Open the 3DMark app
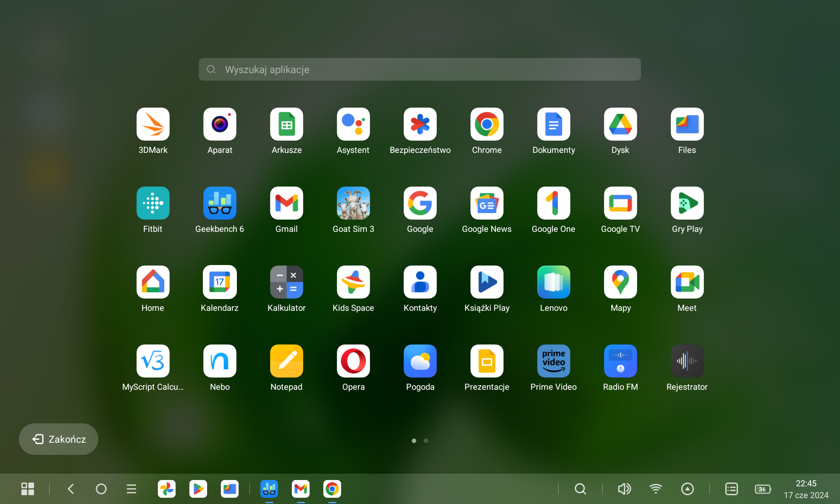840x504 pixels. pos(153,124)
